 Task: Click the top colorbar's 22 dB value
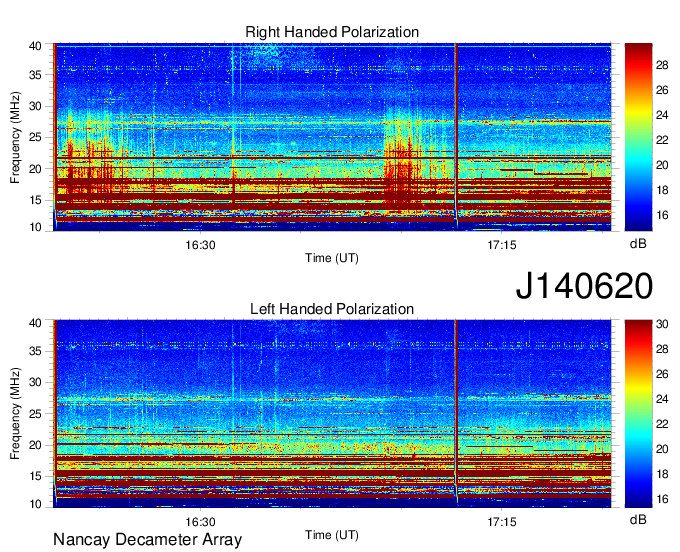(662, 140)
